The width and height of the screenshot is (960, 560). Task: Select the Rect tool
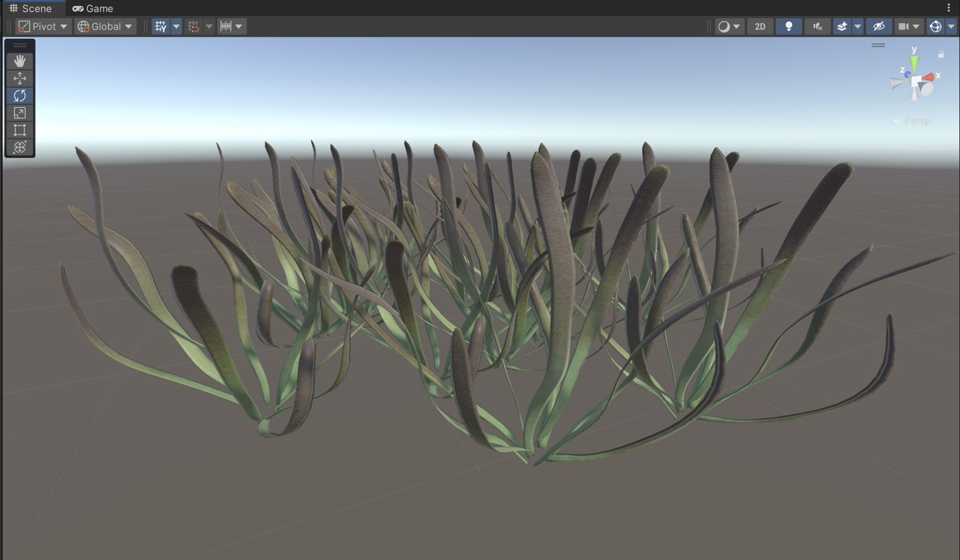click(19, 130)
